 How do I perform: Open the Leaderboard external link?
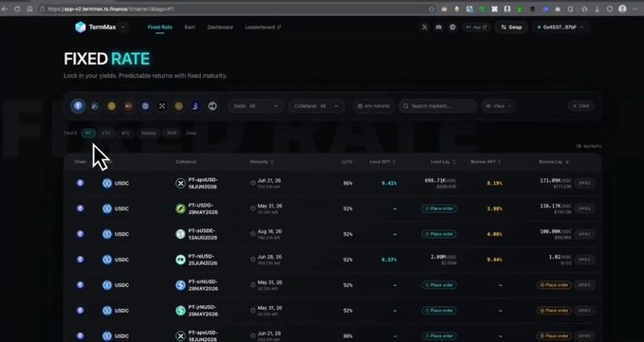(263, 27)
